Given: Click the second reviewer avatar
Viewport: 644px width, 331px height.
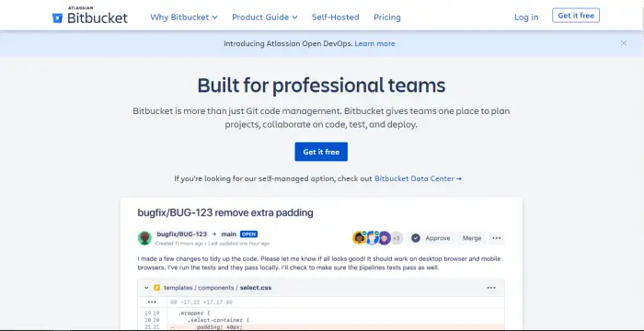Looking at the screenshot, I should pyautogui.click(x=372, y=238).
